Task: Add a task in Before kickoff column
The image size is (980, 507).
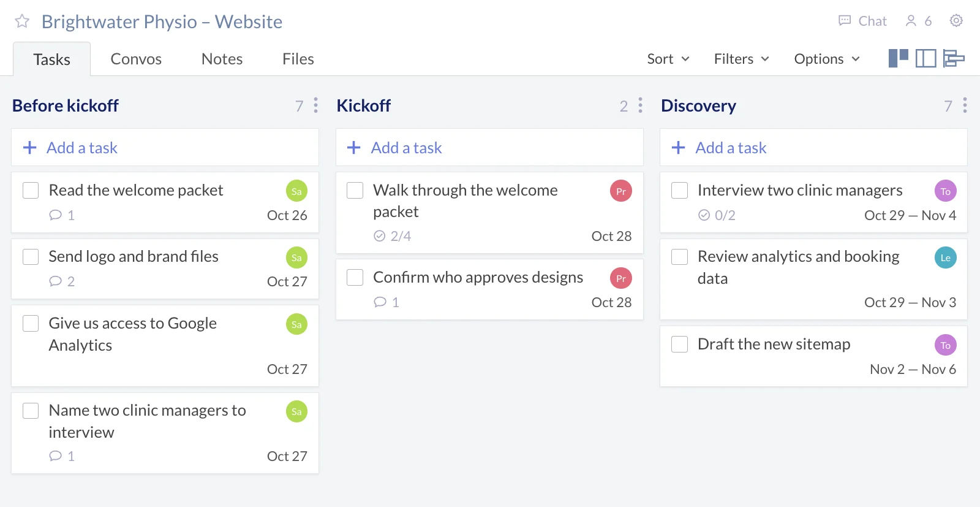Action: [165, 147]
